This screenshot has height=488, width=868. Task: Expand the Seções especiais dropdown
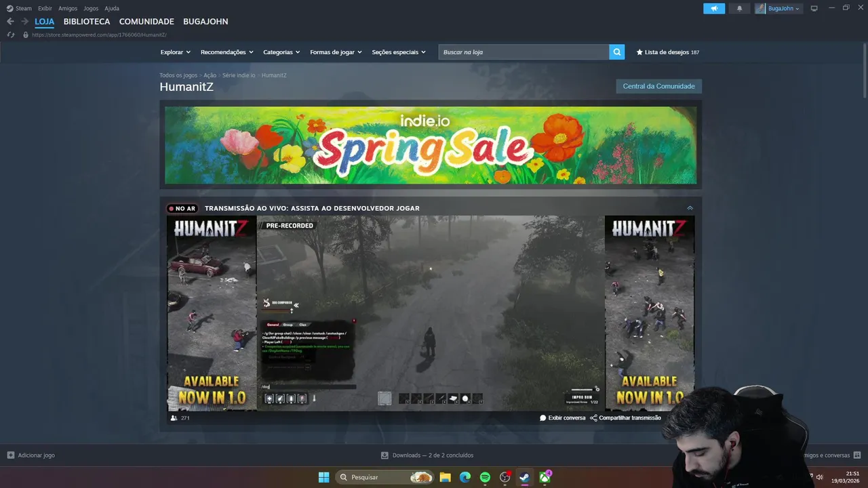point(399,52)
